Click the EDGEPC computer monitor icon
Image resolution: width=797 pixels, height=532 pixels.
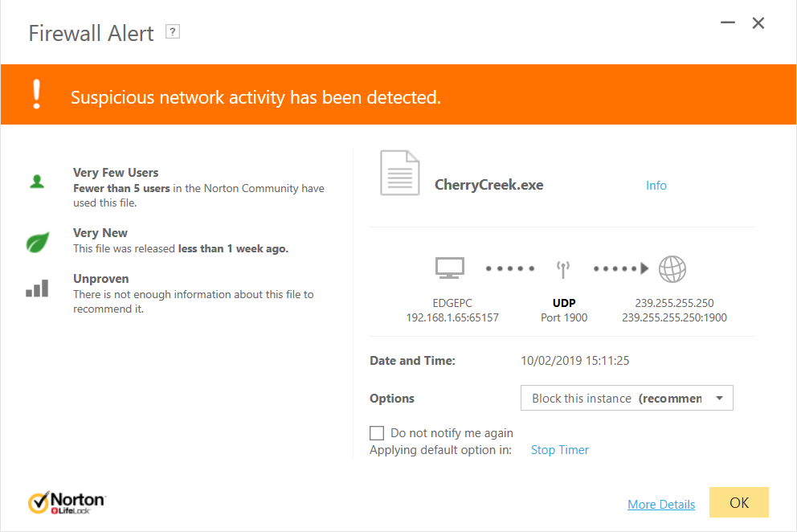[x=449, y=268]
